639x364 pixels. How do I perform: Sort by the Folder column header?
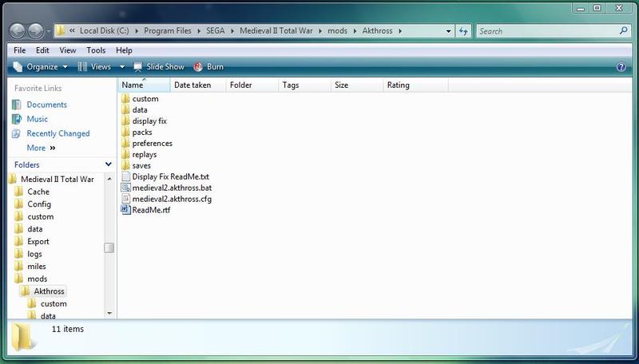252,85
